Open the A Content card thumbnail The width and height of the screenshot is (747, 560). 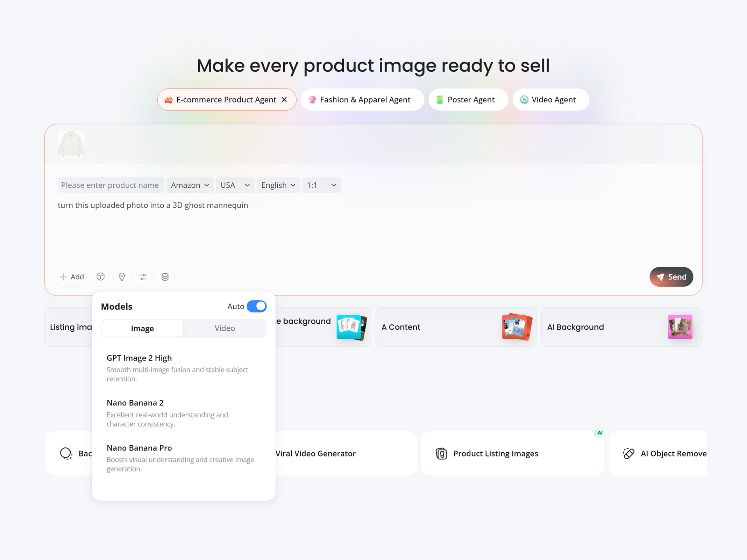click(x=517, y=327)
